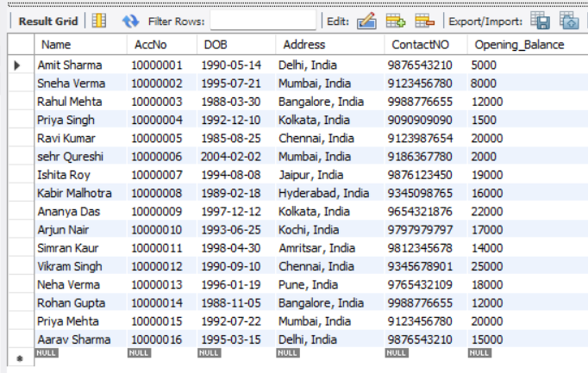The image size is (588, 373).
Task: Click the DOB cell 2004-02-02
Action: (x=236, y=157)
